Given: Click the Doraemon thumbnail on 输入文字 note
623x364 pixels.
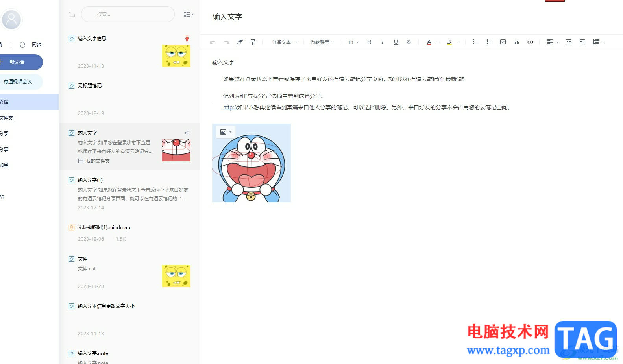Looking at the screenshot, I should [x=176, y=150].
